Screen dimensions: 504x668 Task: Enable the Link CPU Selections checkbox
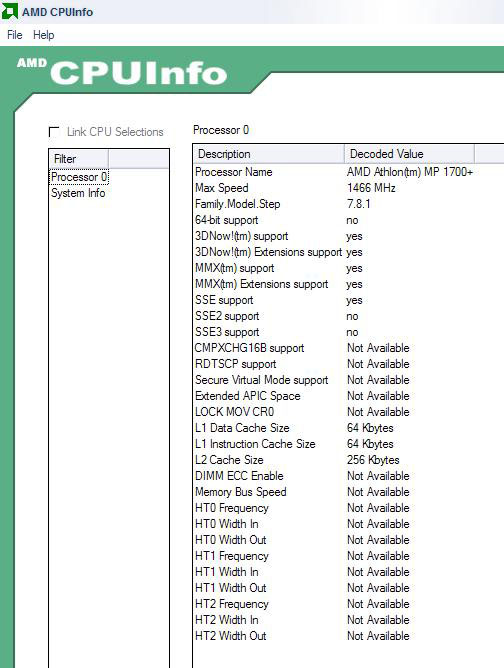click(x=54, y=132)
